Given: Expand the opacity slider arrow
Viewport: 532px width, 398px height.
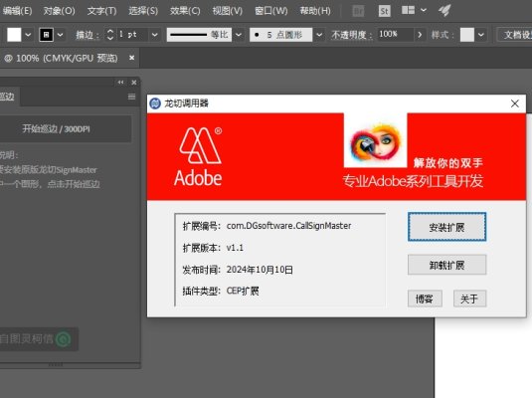Looking at the screenshot, I should point(420,35).
